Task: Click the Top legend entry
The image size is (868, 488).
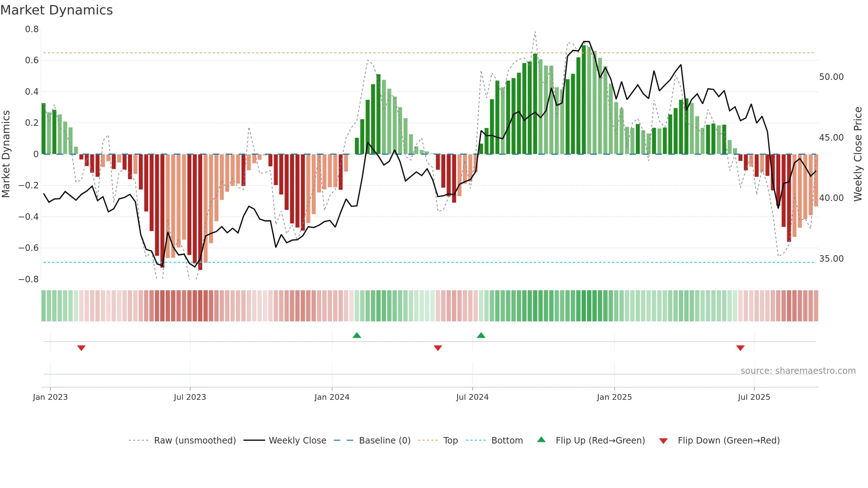Action: point(438,440)
